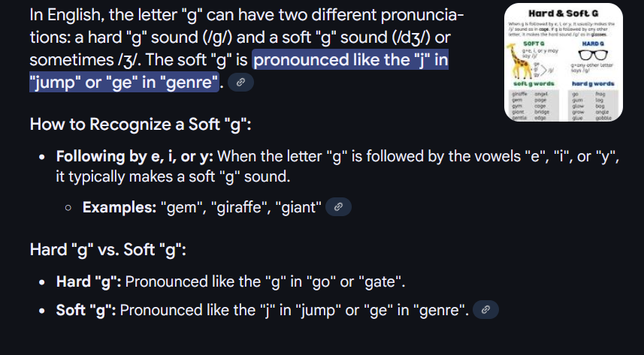Click the bold 'Hard "g":' bullet label
Viewport: 644px width, 355px height.
coord(89,281)
